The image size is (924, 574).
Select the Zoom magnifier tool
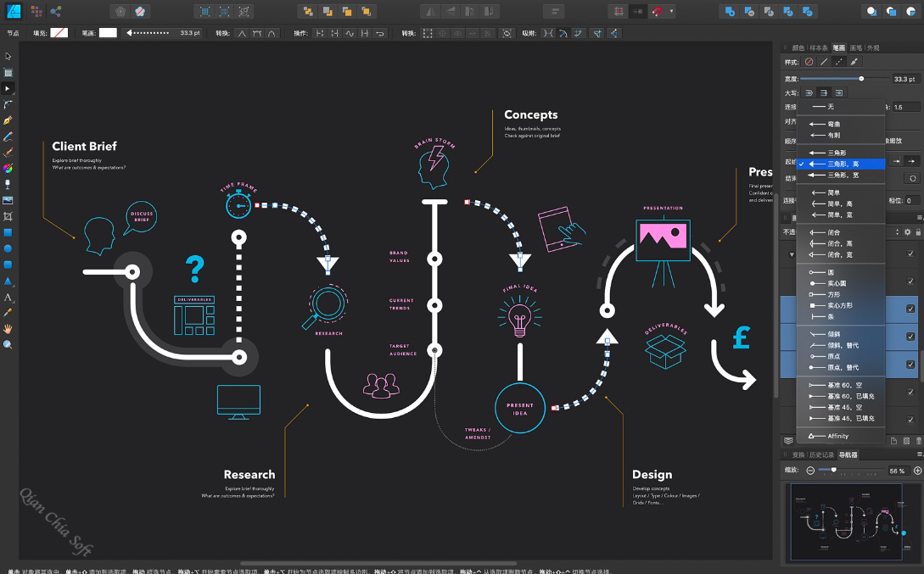tap(8, 344)
